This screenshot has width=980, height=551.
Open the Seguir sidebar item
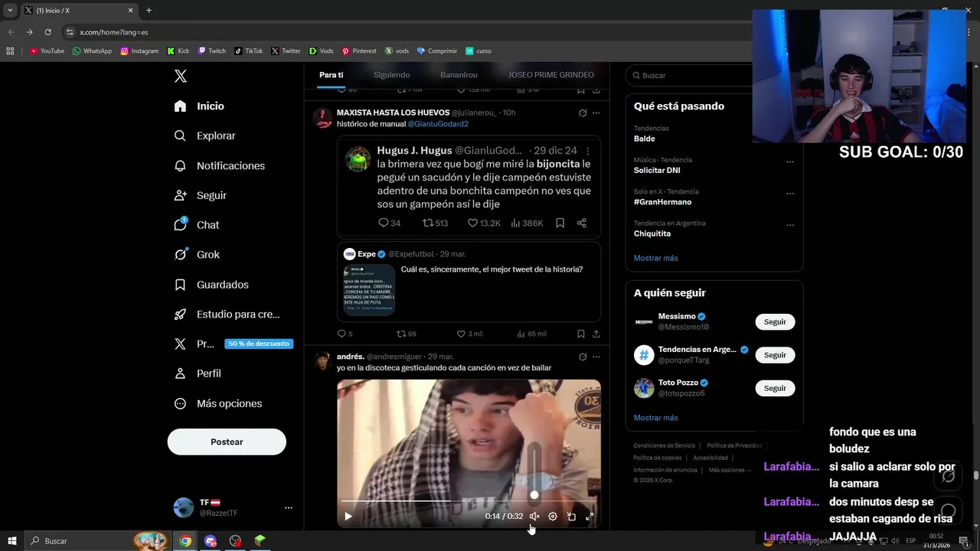[x=201, y=195]
